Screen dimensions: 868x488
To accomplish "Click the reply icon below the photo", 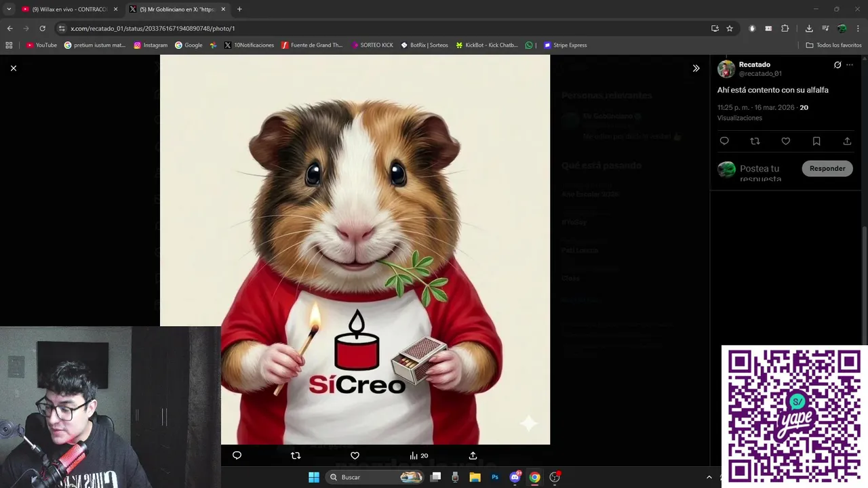I will 237,455.
